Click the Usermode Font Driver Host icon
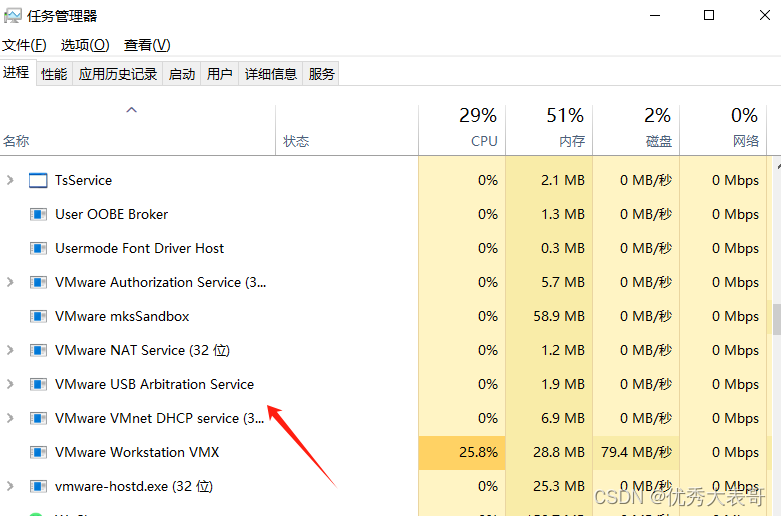 pyautogui.click(x=38, y=248)
